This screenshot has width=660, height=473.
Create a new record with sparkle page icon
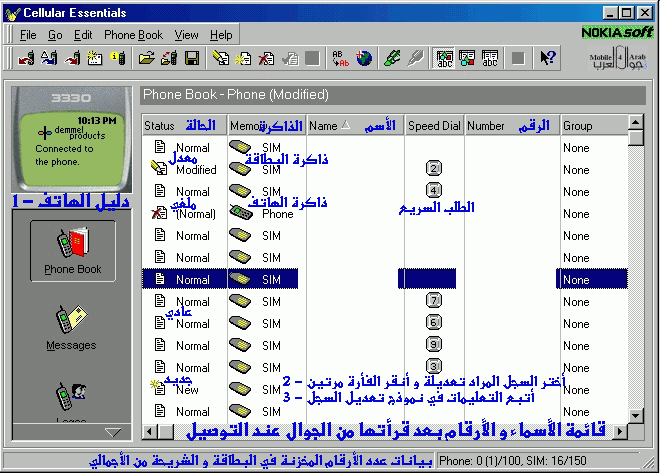pos(243,58)
